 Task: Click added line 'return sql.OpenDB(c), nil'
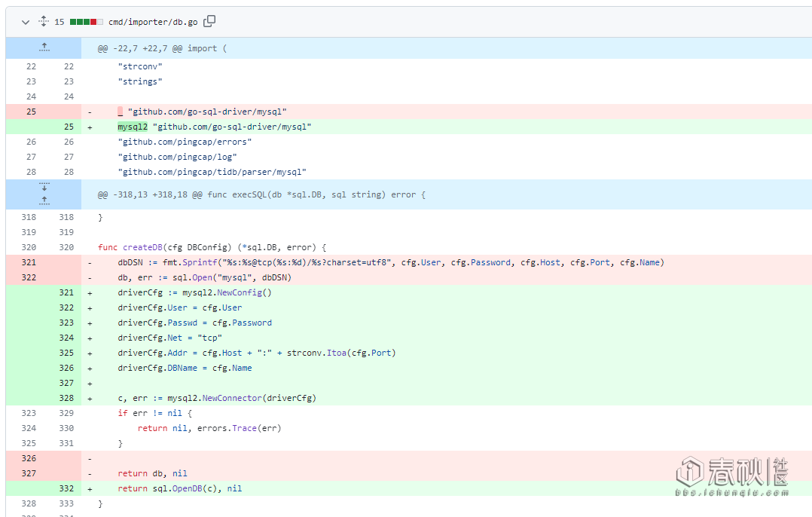(x=180, y=488)
